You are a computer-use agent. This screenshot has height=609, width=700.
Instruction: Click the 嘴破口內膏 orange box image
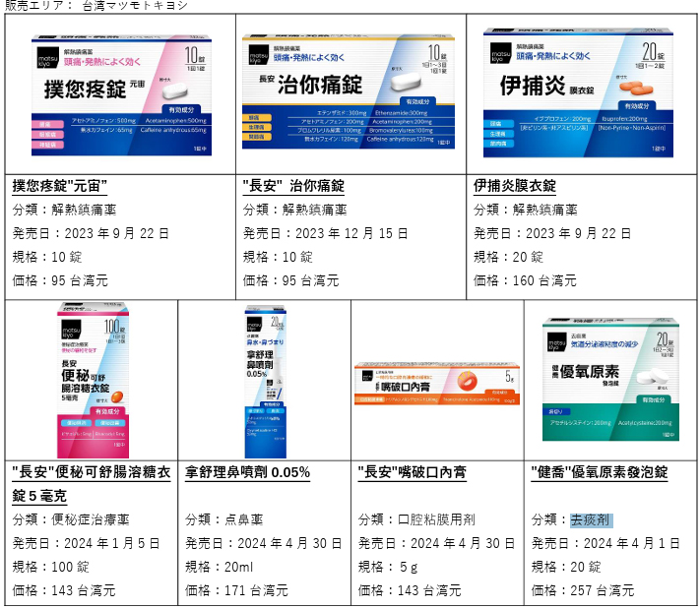437,384
